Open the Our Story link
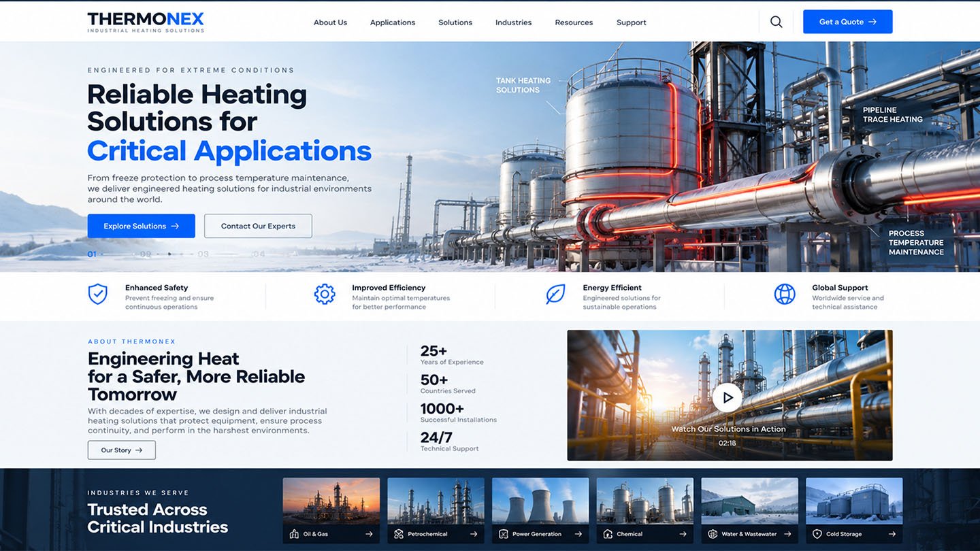Screen dimensions: 980x551 tap(121, 450)
